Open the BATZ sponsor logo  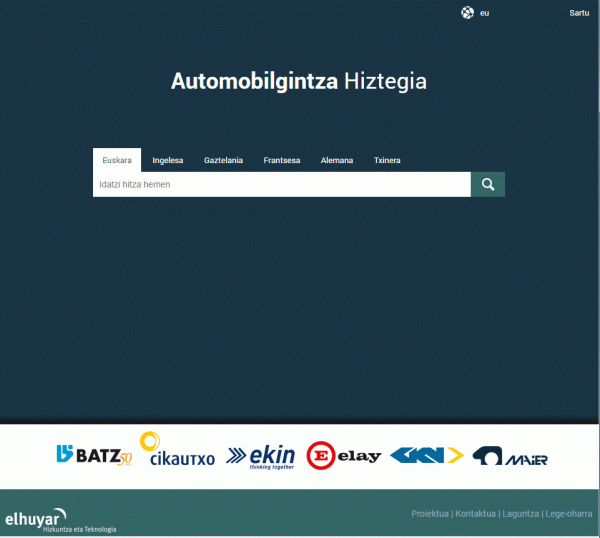pos(94,456)
